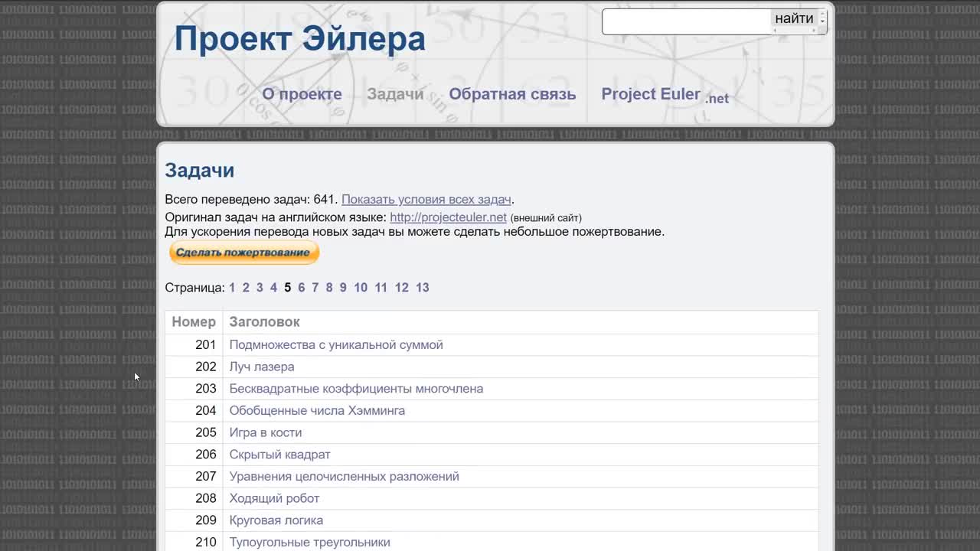This screenshot has width=980, height=551.
Task: Click the найти search button
Action: click(794, 19)
